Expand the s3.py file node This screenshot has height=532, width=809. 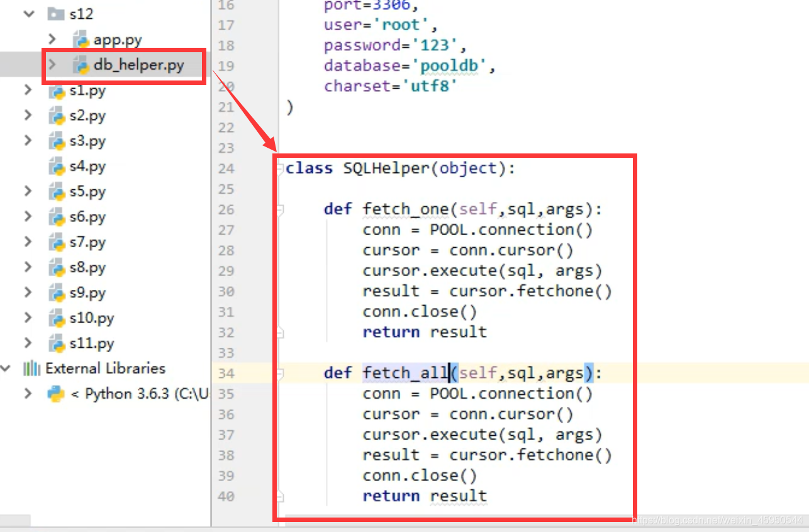pos(28,140)
